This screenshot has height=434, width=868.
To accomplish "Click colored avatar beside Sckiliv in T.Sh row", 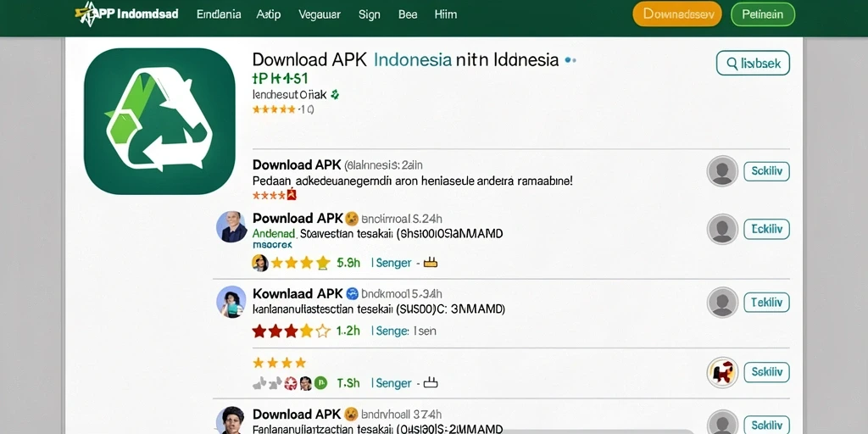I will 722,372.
